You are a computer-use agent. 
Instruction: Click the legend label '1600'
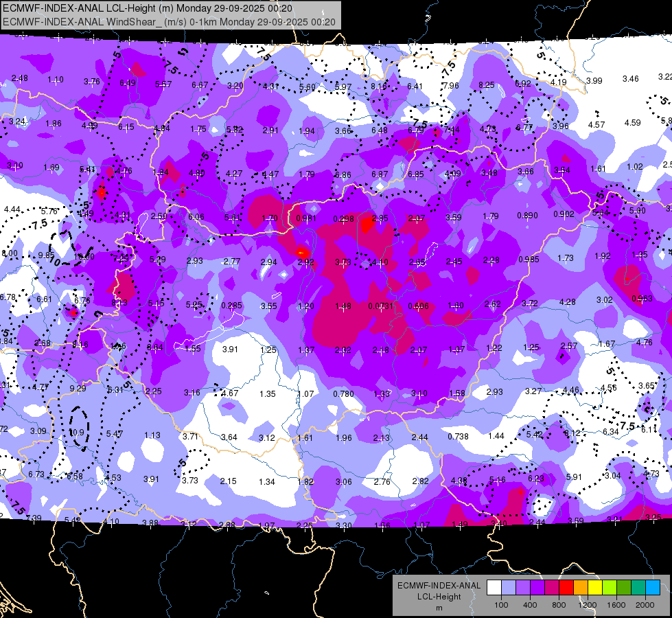tap(616, 605)
